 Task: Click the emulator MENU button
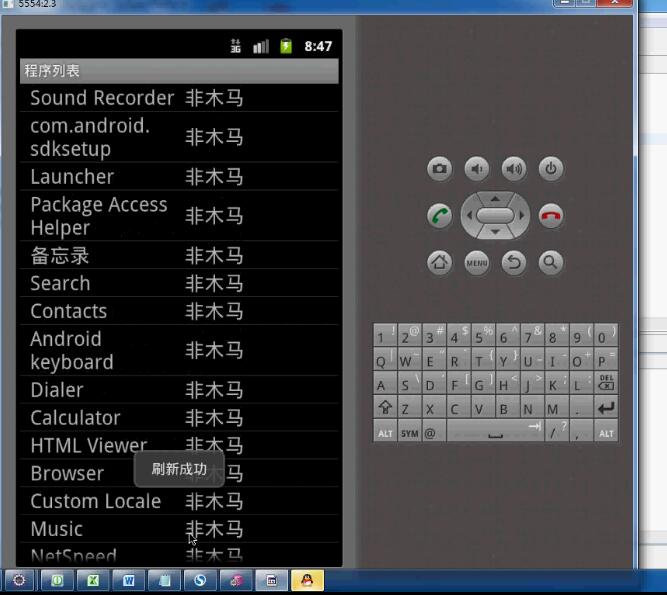(x=477, y=262)
